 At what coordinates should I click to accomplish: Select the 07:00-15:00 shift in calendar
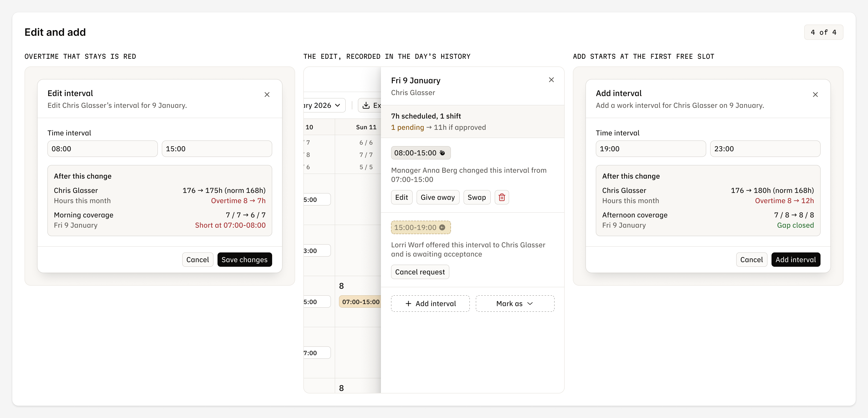(360, 302)
